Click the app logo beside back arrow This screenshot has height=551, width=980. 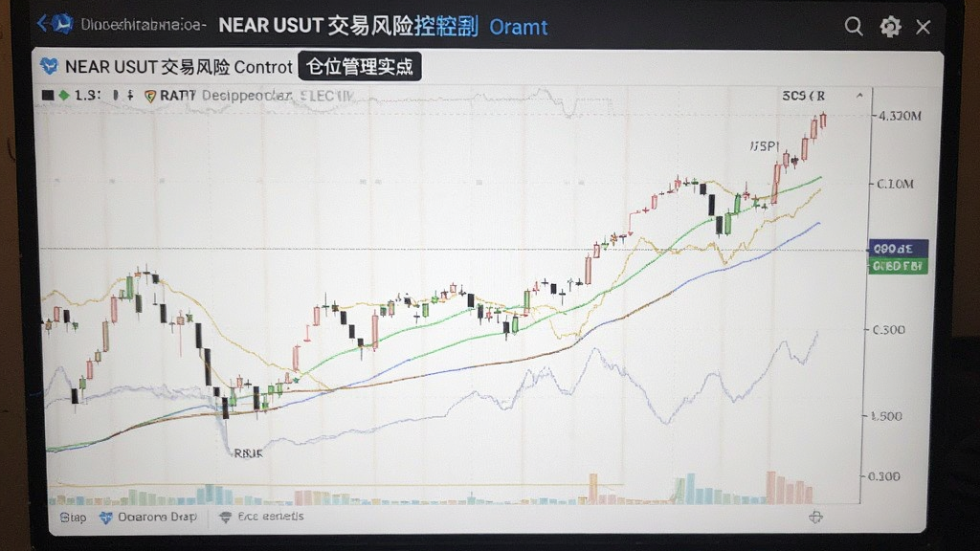point(62,24)
